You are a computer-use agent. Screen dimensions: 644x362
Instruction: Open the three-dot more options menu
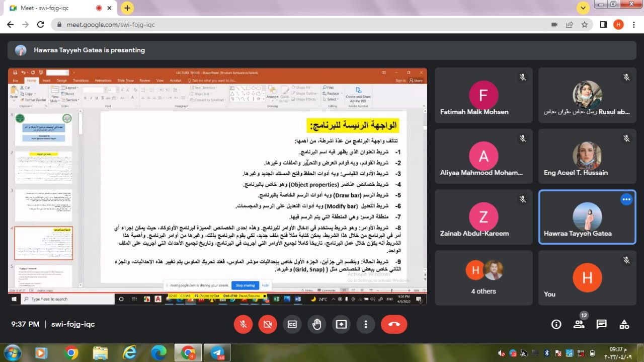pyautogui.click(x=366, y=324)
